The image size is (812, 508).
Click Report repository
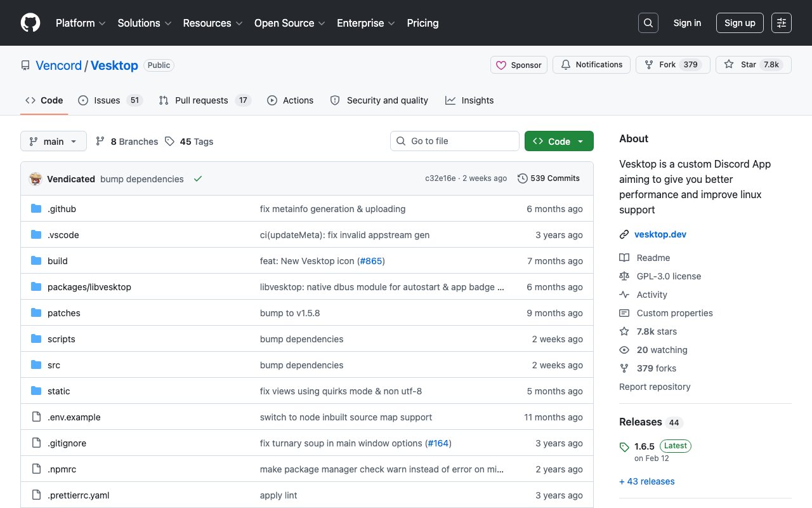655,387
